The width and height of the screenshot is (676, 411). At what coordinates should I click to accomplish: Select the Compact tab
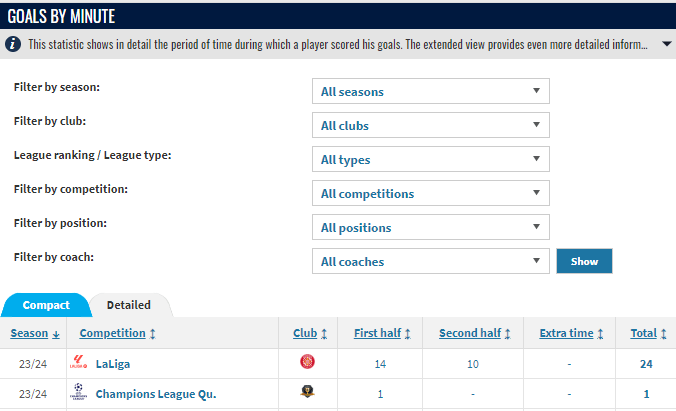(x=46, y=305)
